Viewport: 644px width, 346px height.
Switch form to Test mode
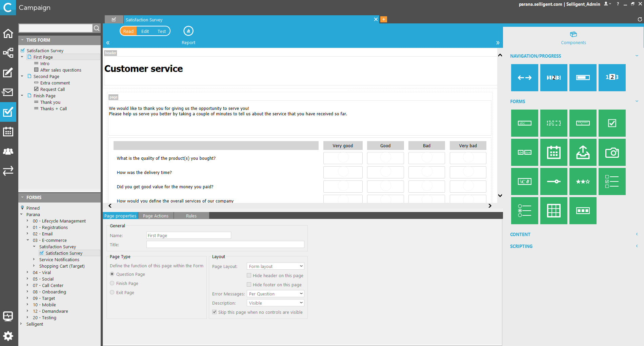pyautogui.click(x=162, y=31)
